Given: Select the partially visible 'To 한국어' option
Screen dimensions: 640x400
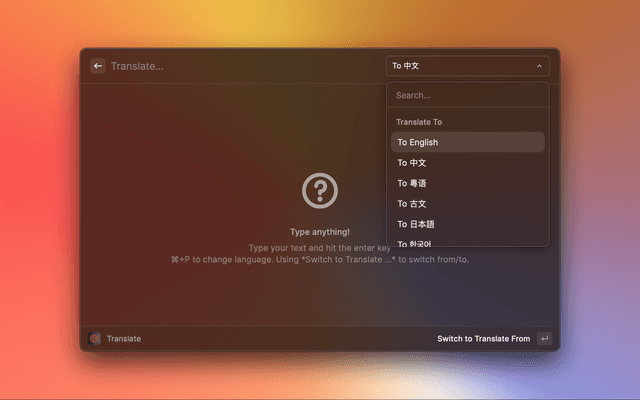Looking at the screenshot, I should coord(467,242).
